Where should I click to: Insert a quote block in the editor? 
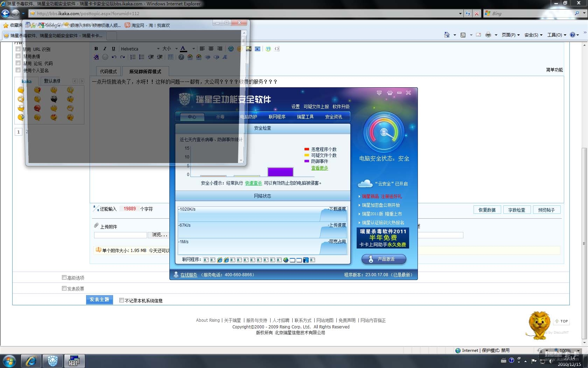tap(268, 49)
